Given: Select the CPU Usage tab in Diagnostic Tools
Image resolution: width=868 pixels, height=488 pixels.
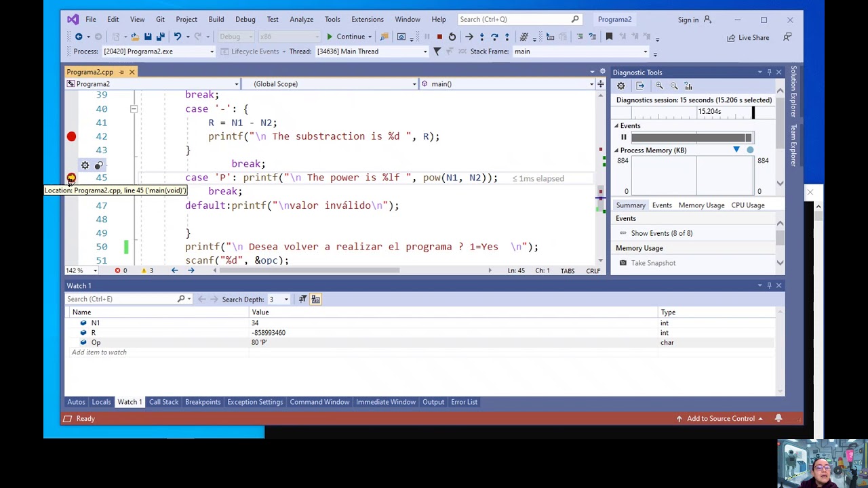Looking at the screenshot, I should point(747,205).
